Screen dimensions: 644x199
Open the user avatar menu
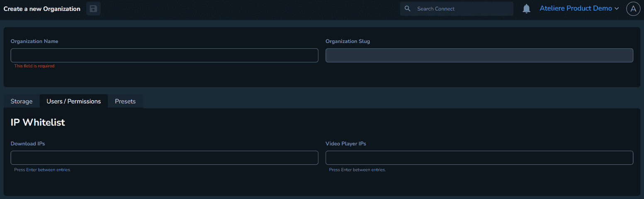click(633, 9)
